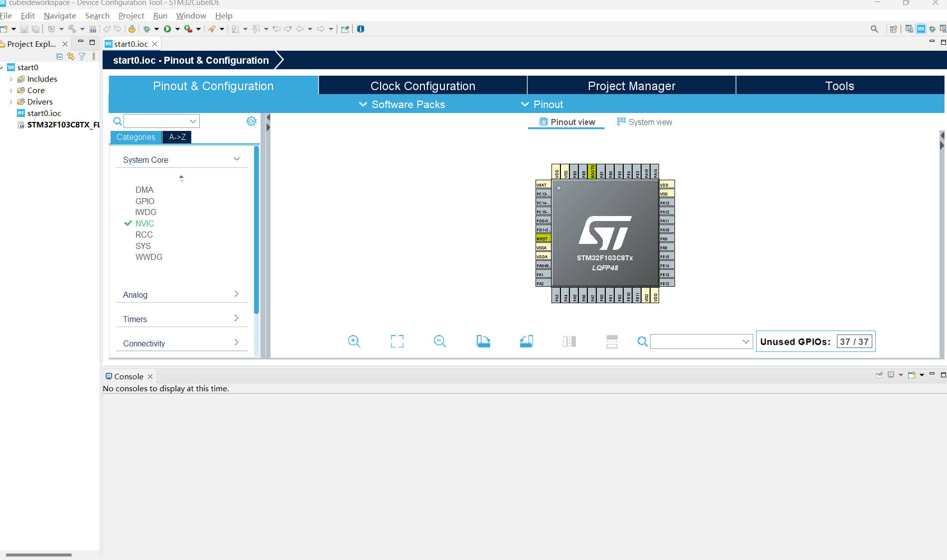Click the Project Explorer horizontal scrollbar
The width and height of the screenshot is (947, 560).
(38, 555)
